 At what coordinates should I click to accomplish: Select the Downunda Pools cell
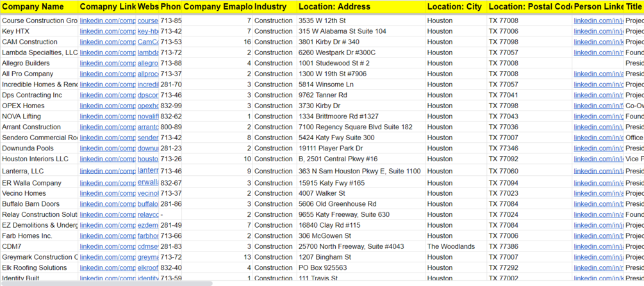coord(39,148)
